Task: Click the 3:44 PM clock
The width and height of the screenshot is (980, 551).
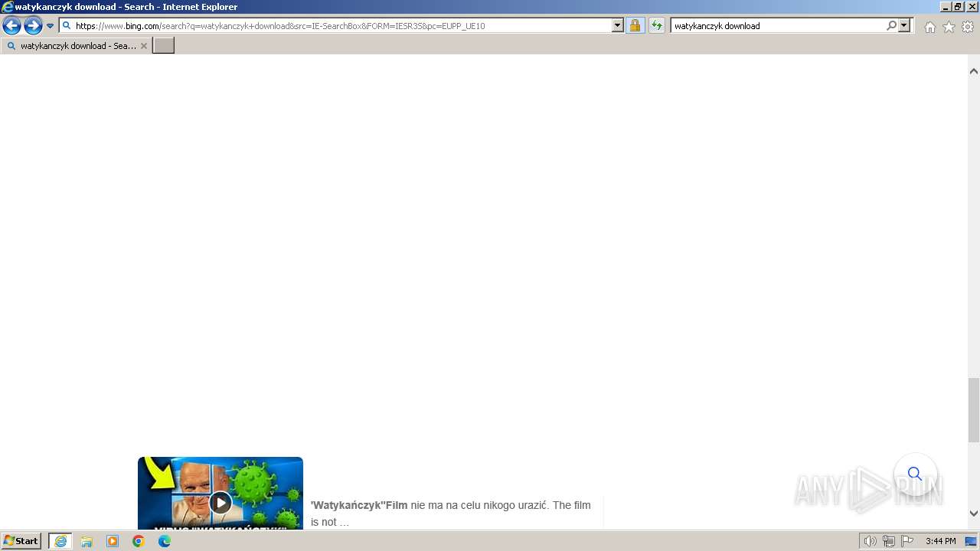Action: [940, 541]
